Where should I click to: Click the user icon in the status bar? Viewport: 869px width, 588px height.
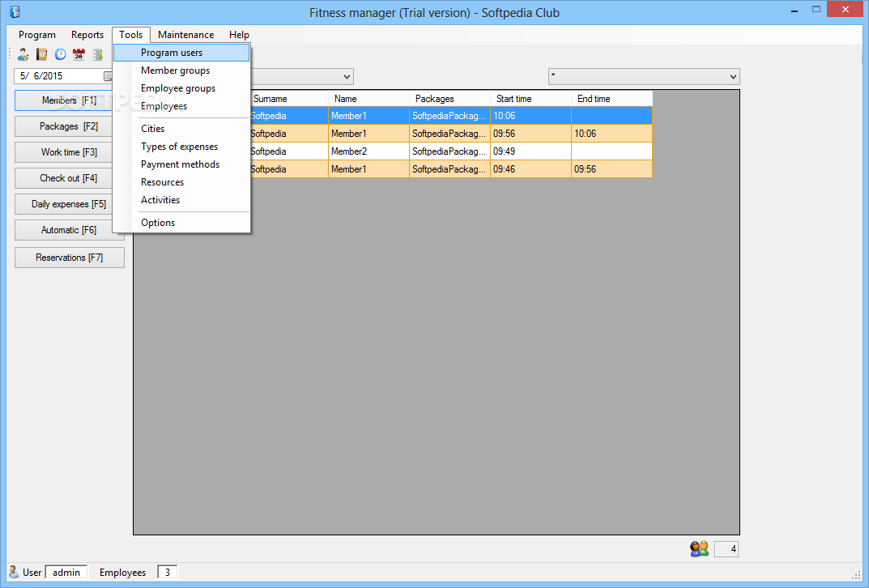14,571
